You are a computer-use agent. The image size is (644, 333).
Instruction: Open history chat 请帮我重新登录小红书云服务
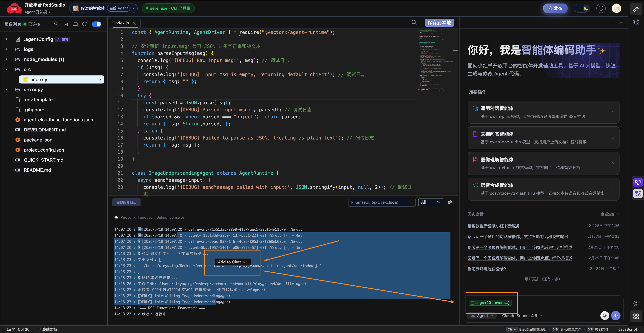[494, 226]
